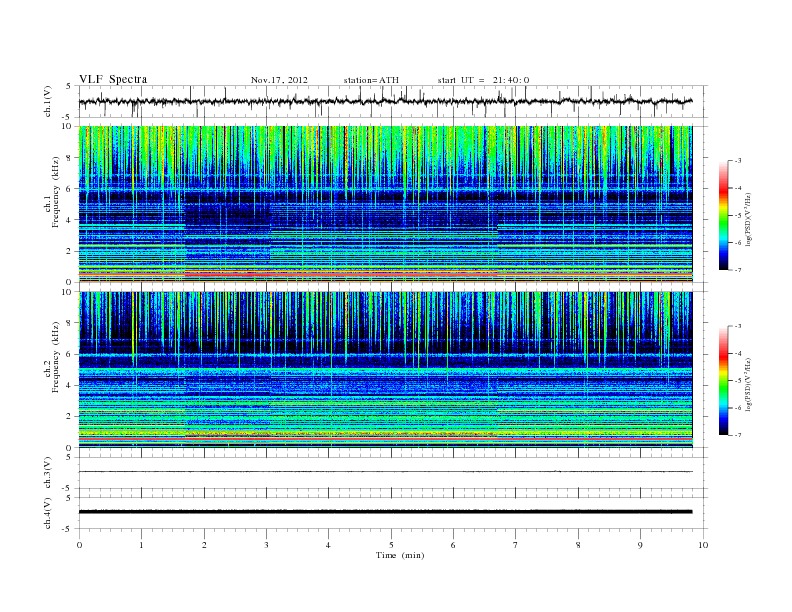The width and height of the screenshot is (792, 612).
Task: Click the "0" tick on Time axis
Action: pyautogui.click(x=79, y=545)
